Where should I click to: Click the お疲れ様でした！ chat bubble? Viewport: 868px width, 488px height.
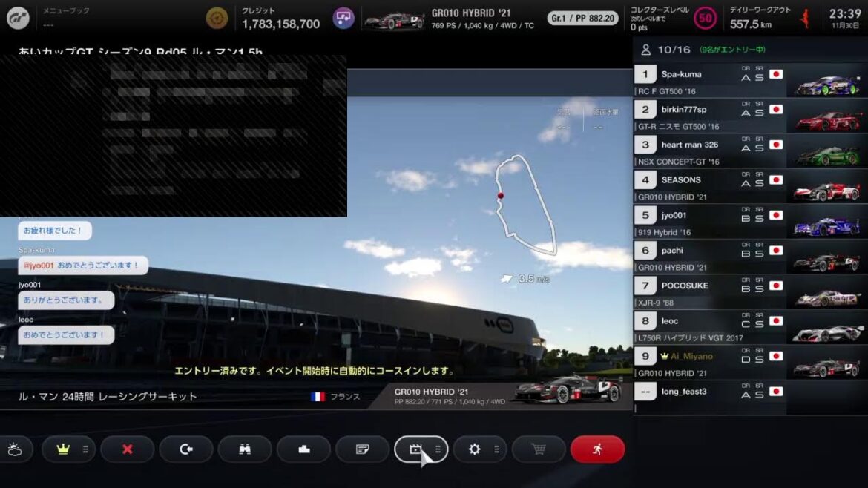(x=54, y=230)
